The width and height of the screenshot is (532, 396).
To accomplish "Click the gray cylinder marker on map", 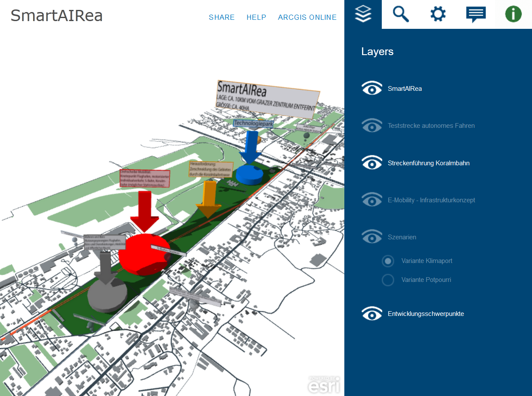I will coord(107,294).
